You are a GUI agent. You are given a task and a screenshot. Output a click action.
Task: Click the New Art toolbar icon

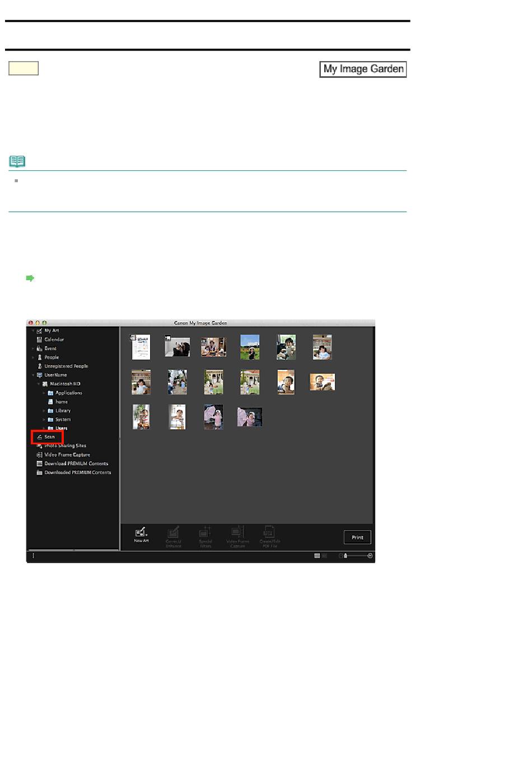(141, 535)
